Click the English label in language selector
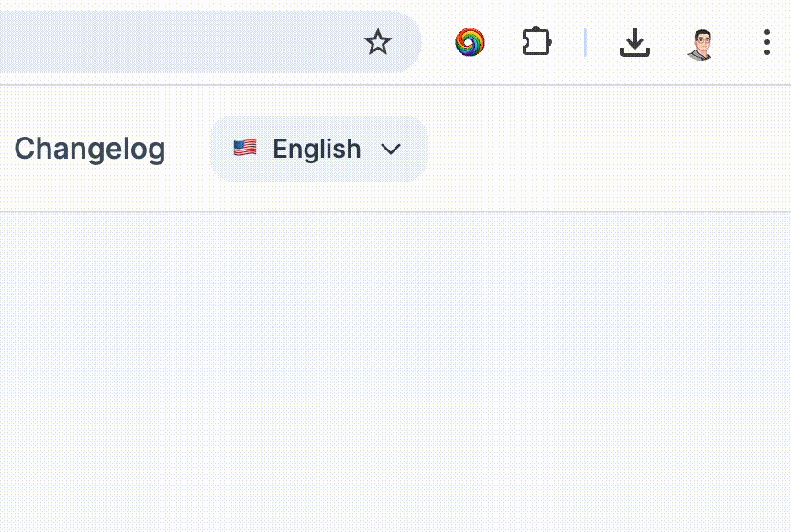791x532 pixels. point(317,149)
